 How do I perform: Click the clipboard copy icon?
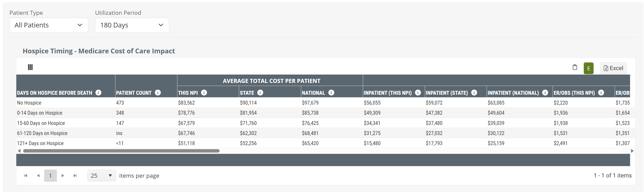(x=575, y=67)
